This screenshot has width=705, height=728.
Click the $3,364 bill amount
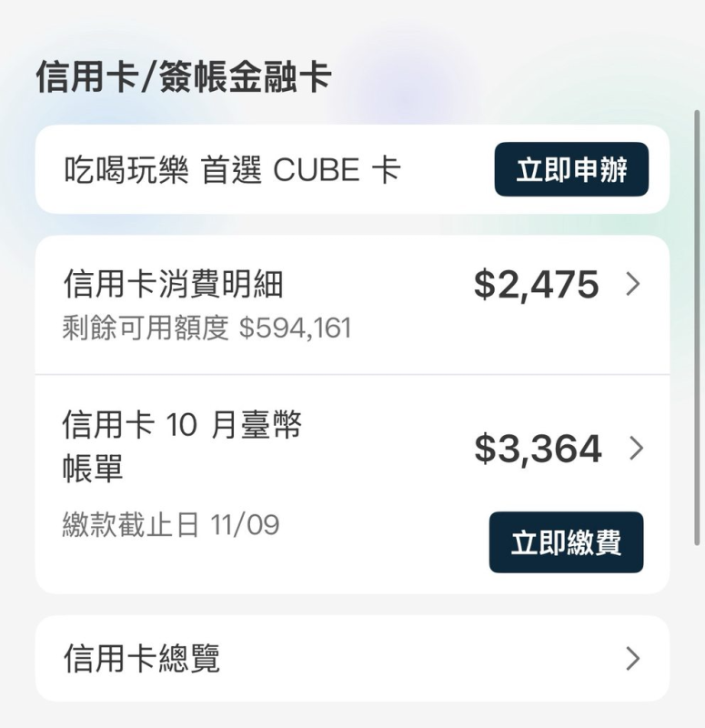coord(538,449)
